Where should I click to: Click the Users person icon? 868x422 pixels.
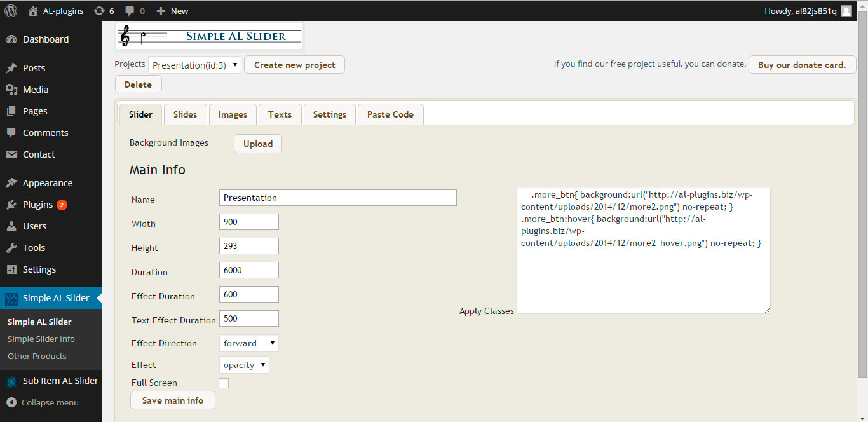pos(11,226)
